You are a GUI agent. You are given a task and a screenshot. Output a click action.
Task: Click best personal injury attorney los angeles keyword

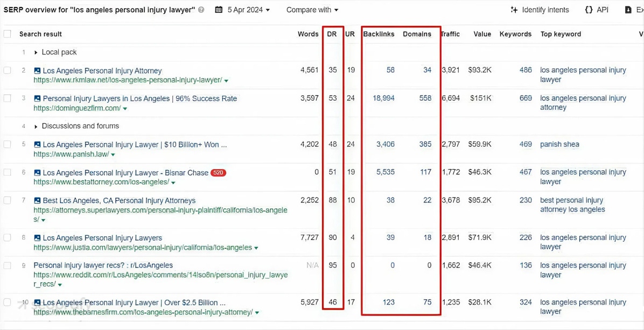click(572, 205)
